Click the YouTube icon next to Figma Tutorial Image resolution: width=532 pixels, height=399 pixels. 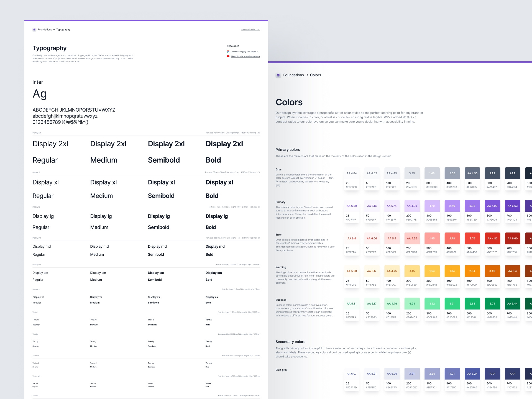click(x=228, y=56)
